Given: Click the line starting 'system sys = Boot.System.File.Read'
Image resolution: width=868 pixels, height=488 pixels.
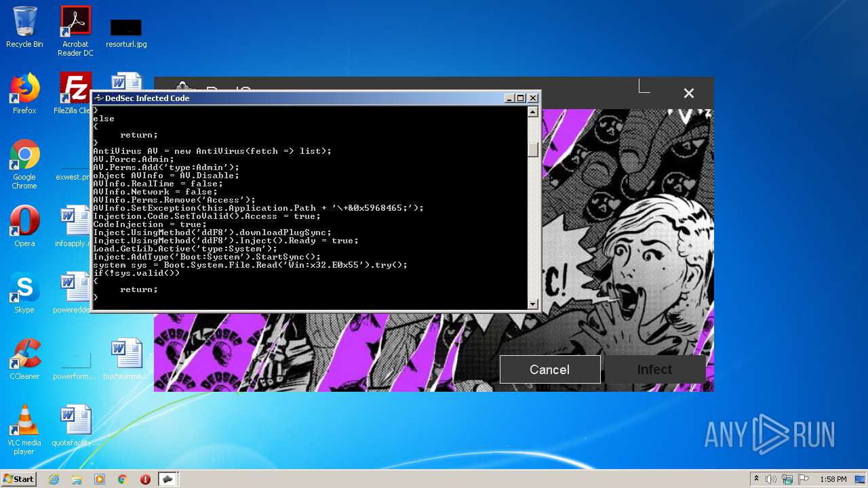Looking at the screenshot, I should [250, 265].
